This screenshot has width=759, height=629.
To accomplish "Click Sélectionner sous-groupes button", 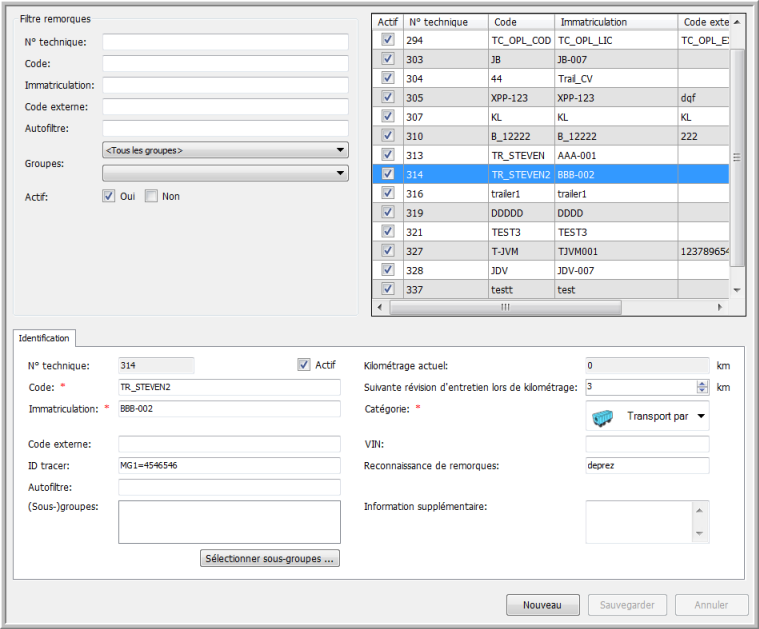I will tap(270, 558).
